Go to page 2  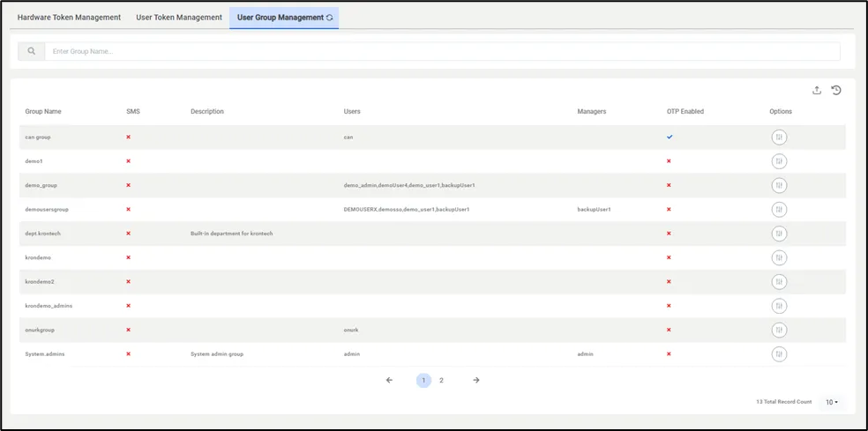click(441, 380)
